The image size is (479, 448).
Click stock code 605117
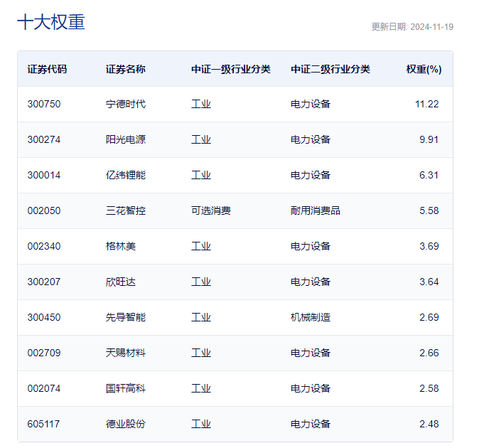[x=44, y=424]
